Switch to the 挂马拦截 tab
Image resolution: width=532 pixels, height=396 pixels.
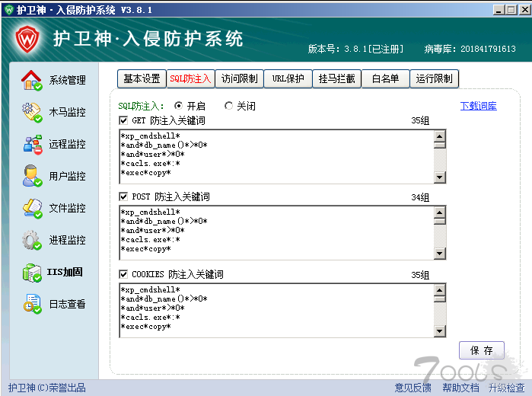[336, 78]
